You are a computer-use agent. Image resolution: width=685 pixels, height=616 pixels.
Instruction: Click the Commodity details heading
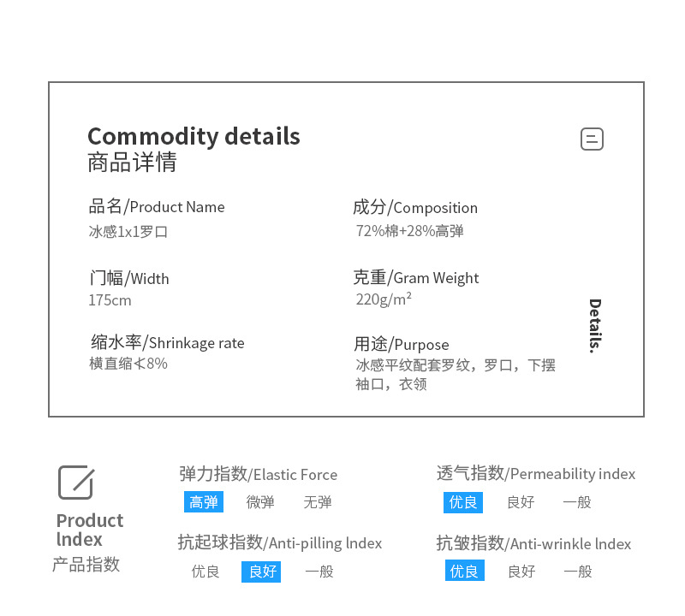point(194,136)
